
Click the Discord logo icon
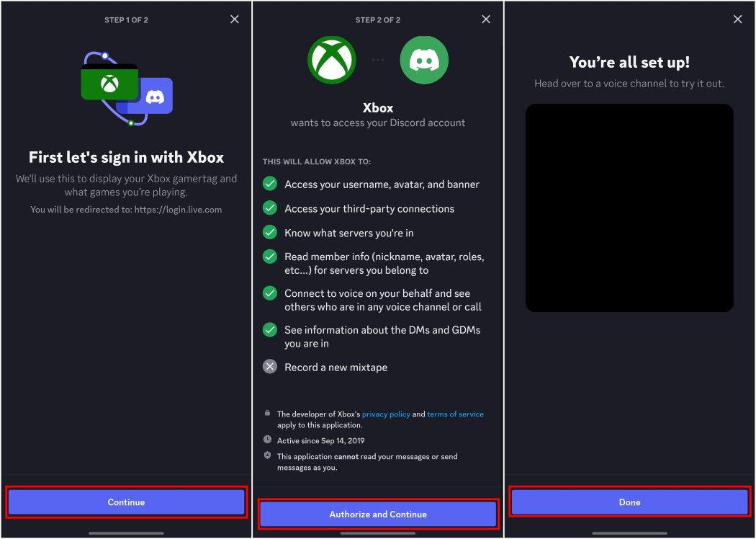click(x=424, y=60)
